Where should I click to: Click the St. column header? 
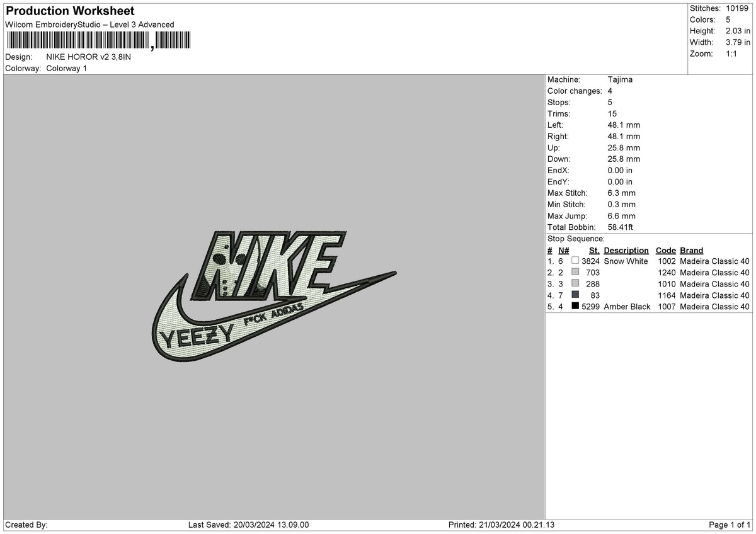click(x=594, y=250)
